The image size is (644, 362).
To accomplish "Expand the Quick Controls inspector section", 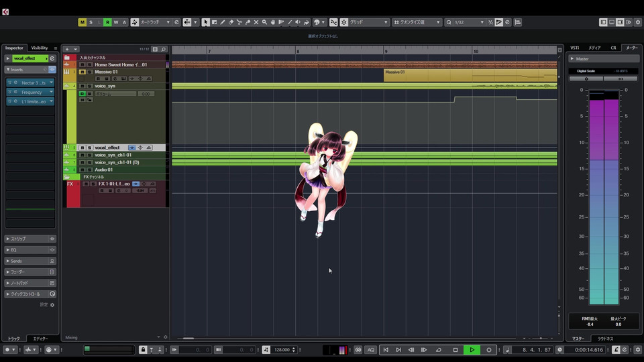I will click(x=30, y=294).
